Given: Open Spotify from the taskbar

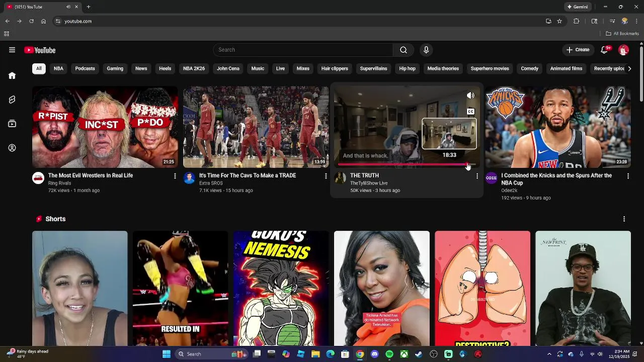Looking at the screenshot, I should click(389, 354).
